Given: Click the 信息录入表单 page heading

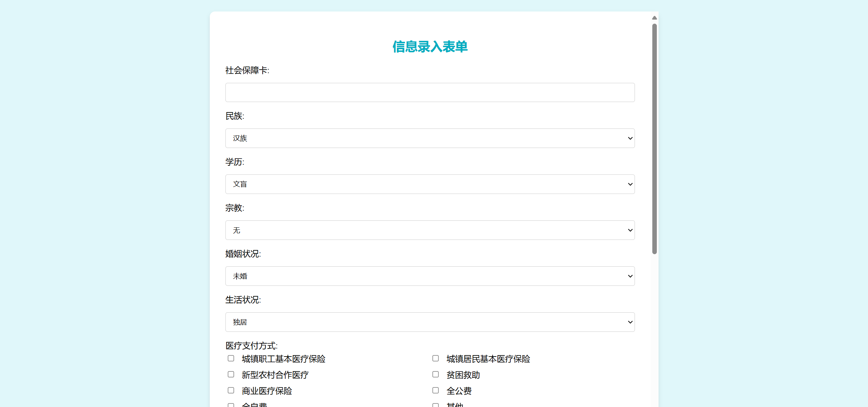Looking at the screenshot, I should [430, 47].
